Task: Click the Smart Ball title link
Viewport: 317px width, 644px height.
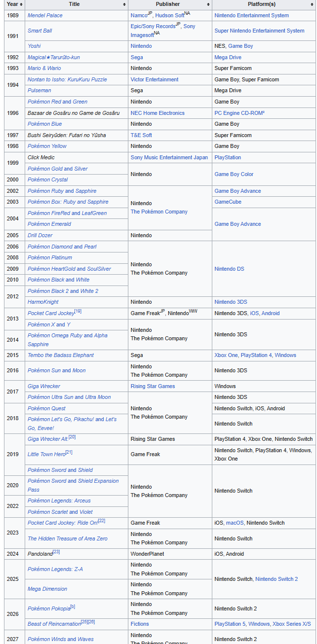Action: [40, 31]
